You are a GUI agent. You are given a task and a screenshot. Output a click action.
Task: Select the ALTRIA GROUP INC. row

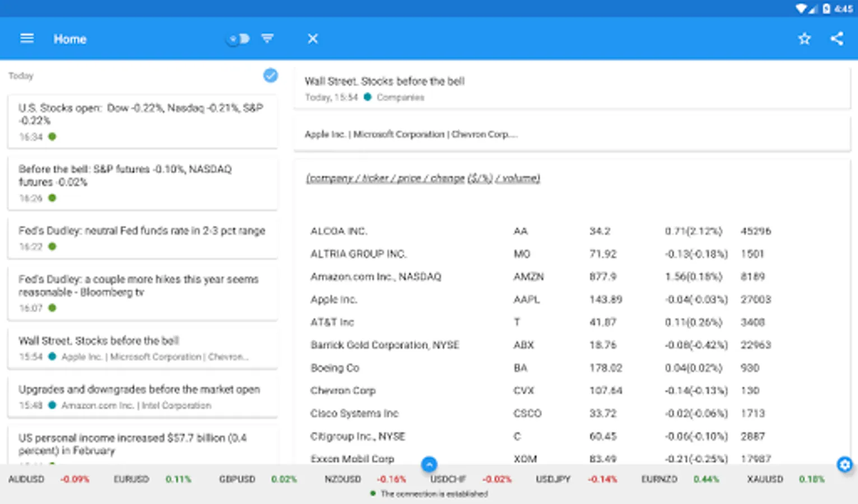[x=541, y=254]
